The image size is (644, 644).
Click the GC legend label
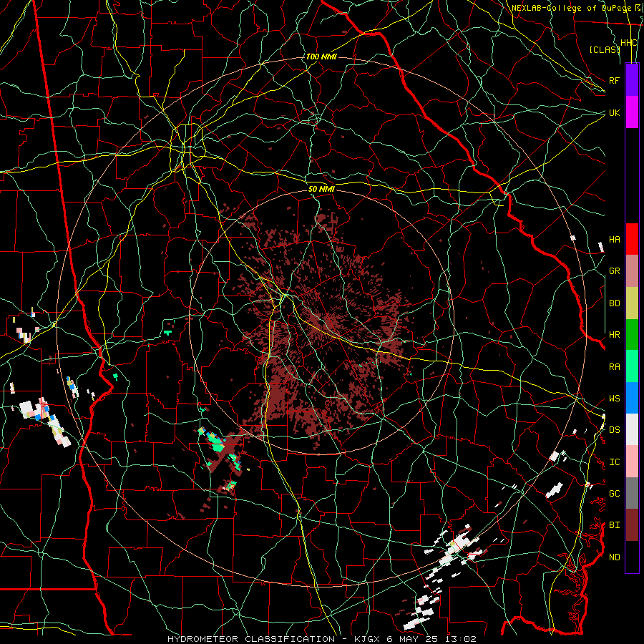click(x=614, y=494)
